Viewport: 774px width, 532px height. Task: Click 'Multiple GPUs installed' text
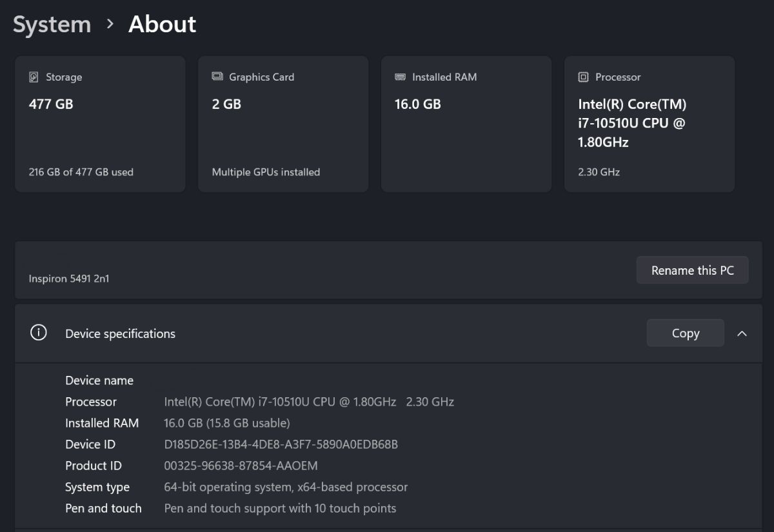click(266, 172)
